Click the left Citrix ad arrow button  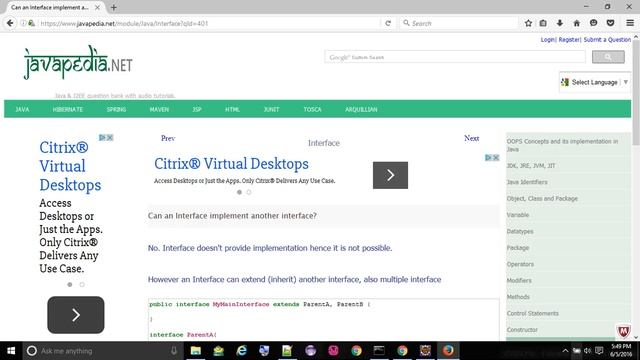click(76, 315)
